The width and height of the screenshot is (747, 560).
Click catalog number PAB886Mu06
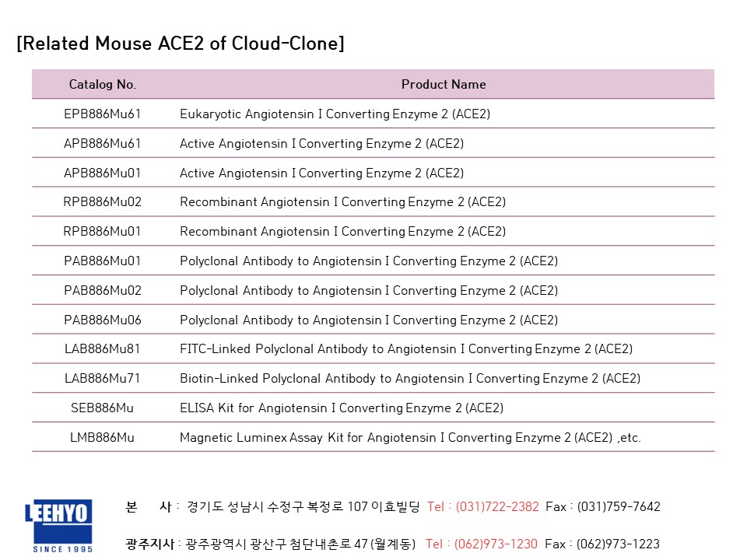102,320
